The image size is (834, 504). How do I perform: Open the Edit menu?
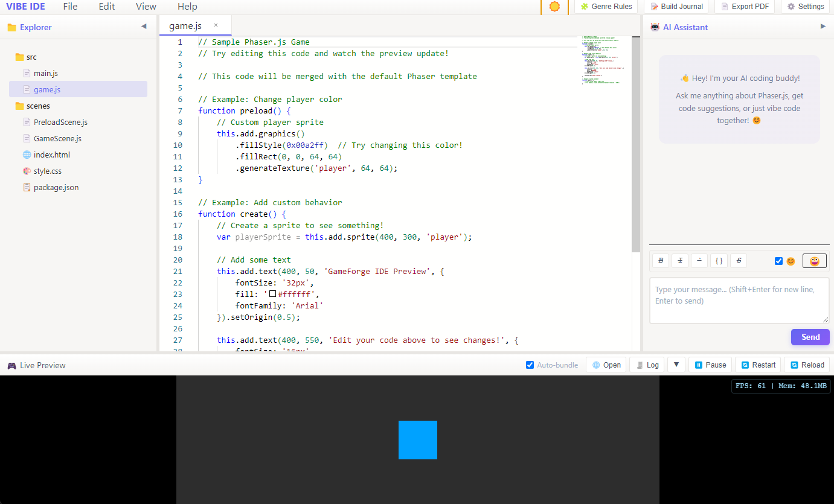point(107,7)
